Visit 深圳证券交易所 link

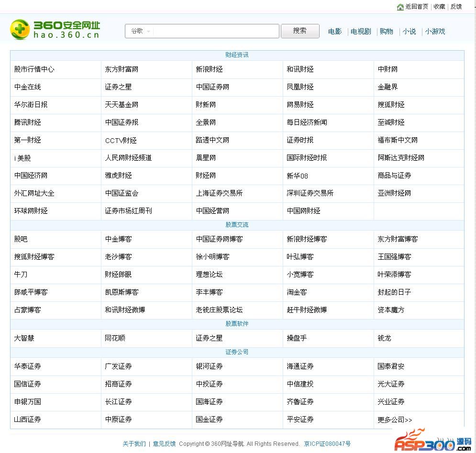pyautogui.click(x=310, y=193)
